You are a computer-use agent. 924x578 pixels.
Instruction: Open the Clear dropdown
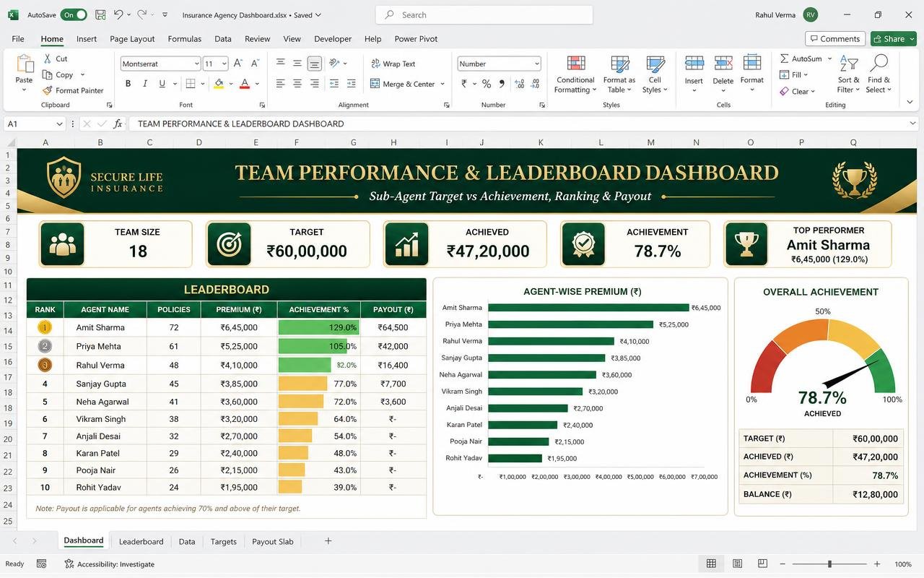(798, 91)
